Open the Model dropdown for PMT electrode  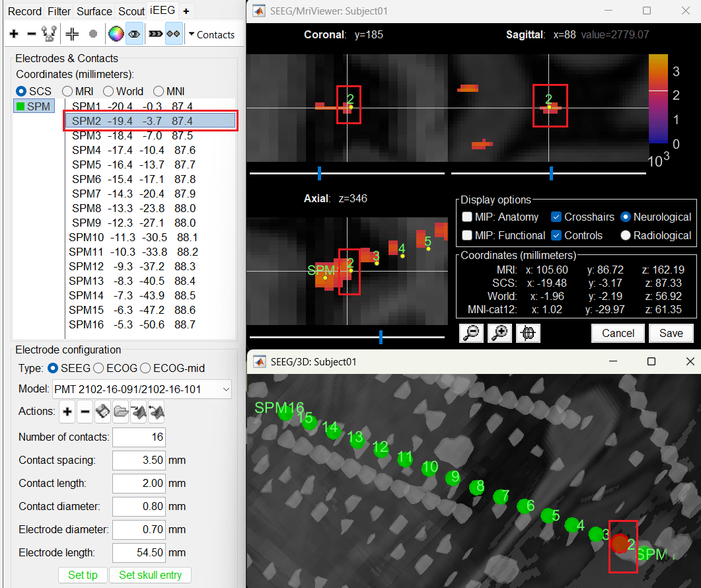click(x=141, y=389)
